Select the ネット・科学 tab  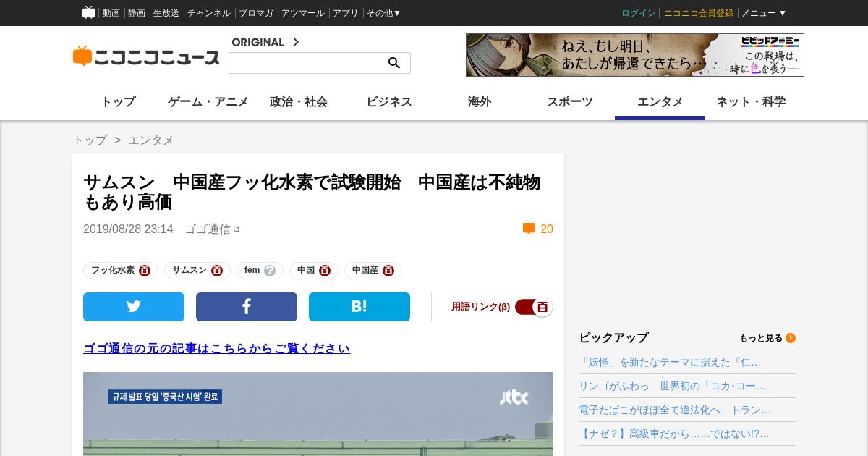click(751, 102)
